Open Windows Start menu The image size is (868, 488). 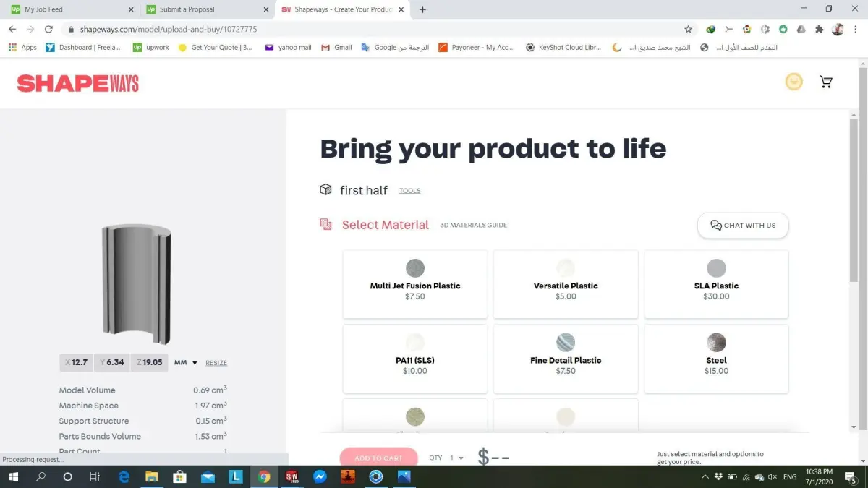(14, 477)
